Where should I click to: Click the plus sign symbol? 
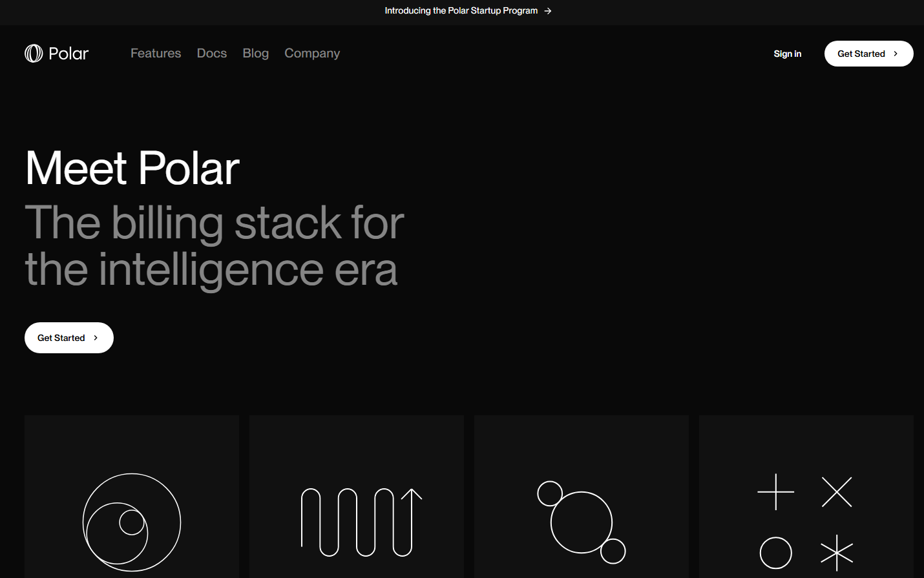[x=776, y=492]
